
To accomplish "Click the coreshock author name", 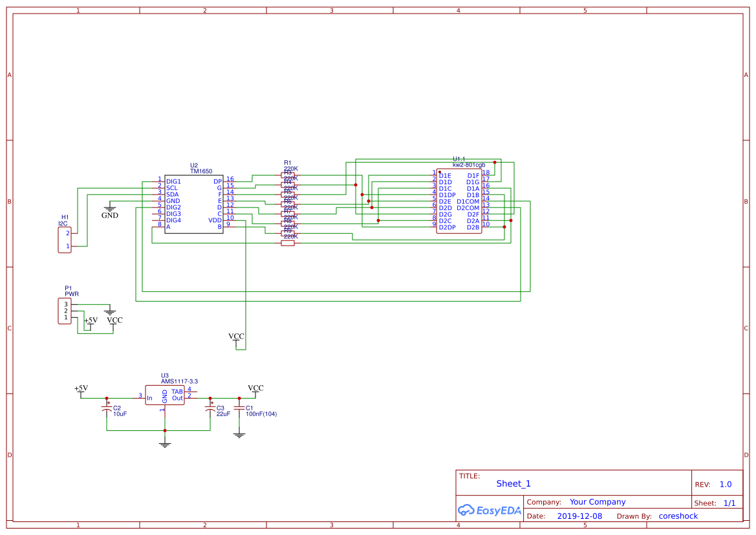I will (678, 516).
